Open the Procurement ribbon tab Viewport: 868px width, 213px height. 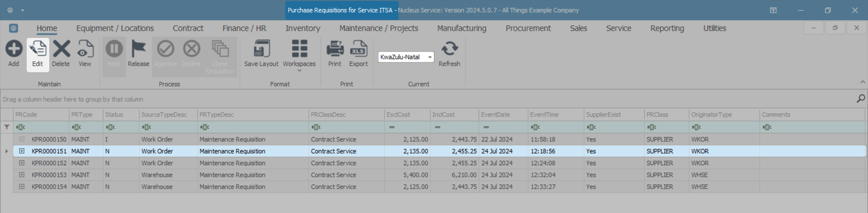pyautogui.click(x=528, y=28)
